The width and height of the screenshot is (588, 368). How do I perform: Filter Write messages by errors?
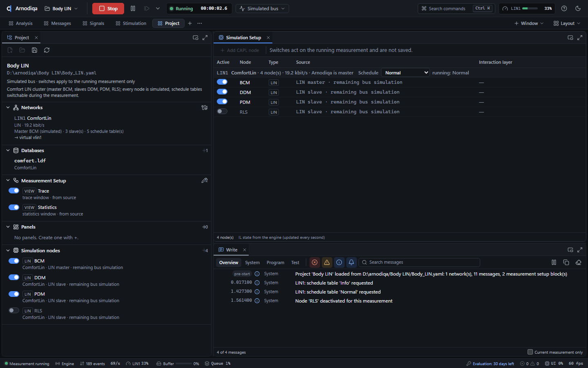(314, 263)
